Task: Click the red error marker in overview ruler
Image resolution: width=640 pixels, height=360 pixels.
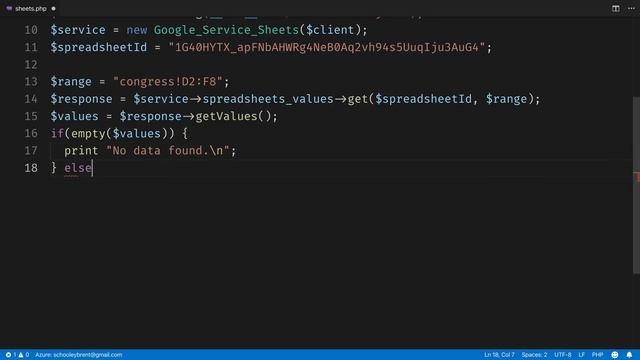Action: [637, 178]
